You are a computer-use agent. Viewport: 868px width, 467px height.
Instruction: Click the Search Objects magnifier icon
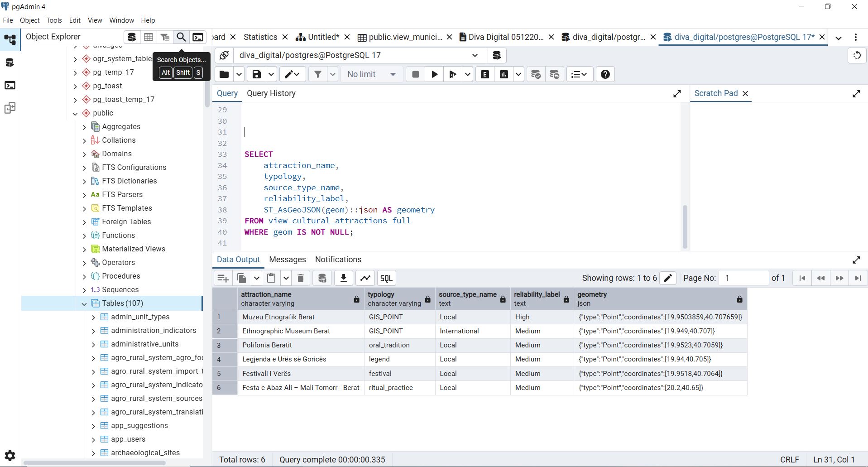pyautogui.click(x=181, y=37)
